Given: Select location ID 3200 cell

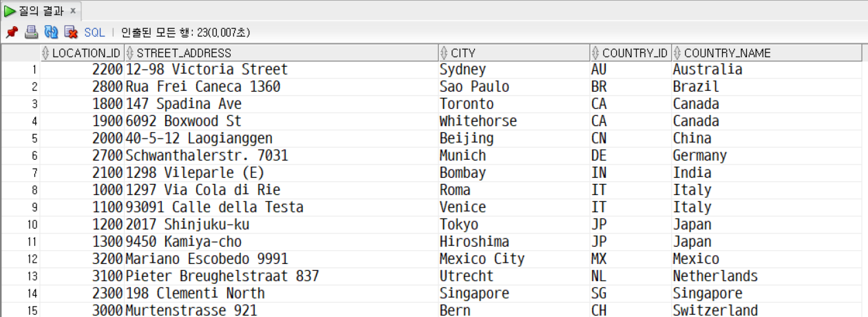Looking at the screenshot, I should coord(82,259).
